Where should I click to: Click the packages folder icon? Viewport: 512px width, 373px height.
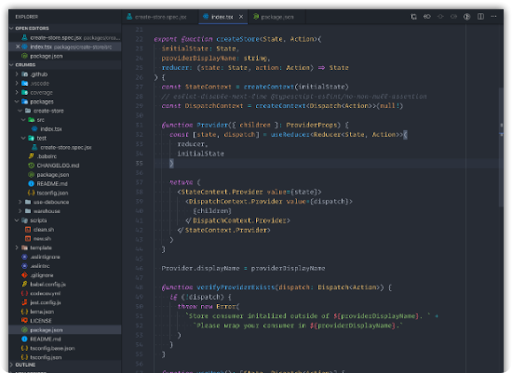tap(25, 102)
